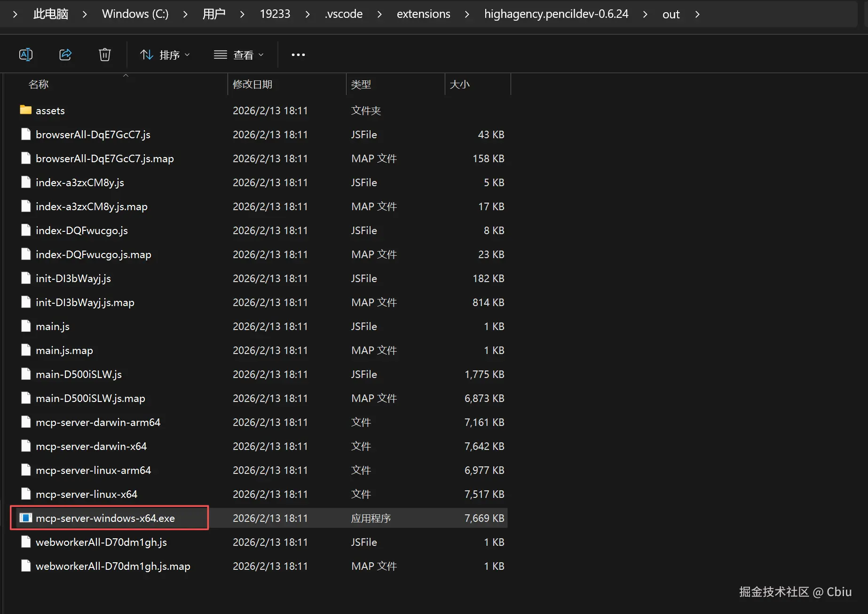Expand the chevron after 此电脑 breadcrumb
This screenshot has height=614, width=868.
[x=85, y=15]
